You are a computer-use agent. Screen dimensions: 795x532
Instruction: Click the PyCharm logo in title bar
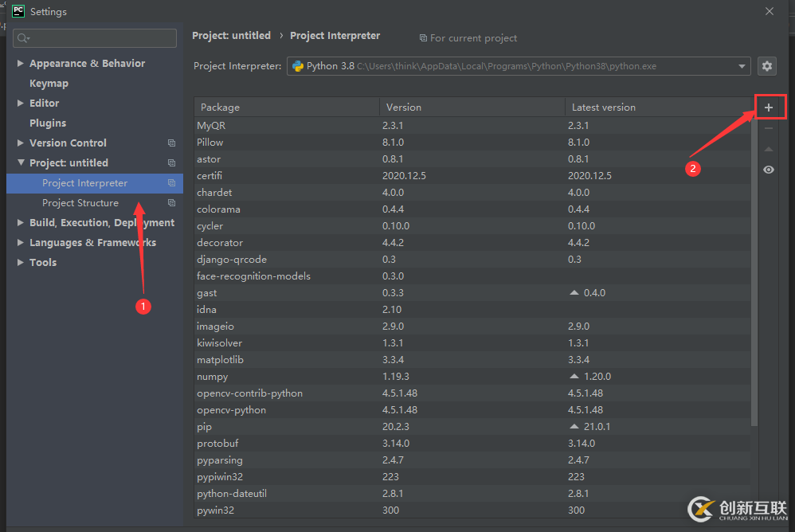click(18, 11)
